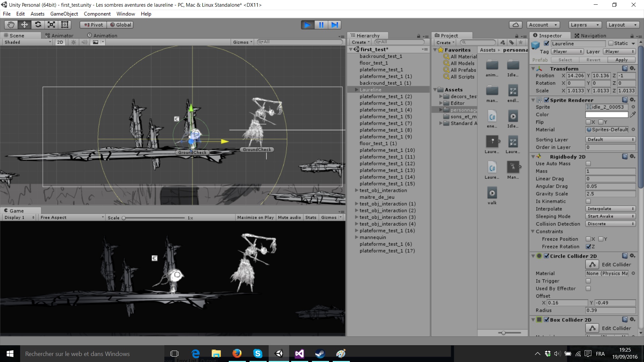
Task: Open the Layout dropdown
Action: click(622, 24)
